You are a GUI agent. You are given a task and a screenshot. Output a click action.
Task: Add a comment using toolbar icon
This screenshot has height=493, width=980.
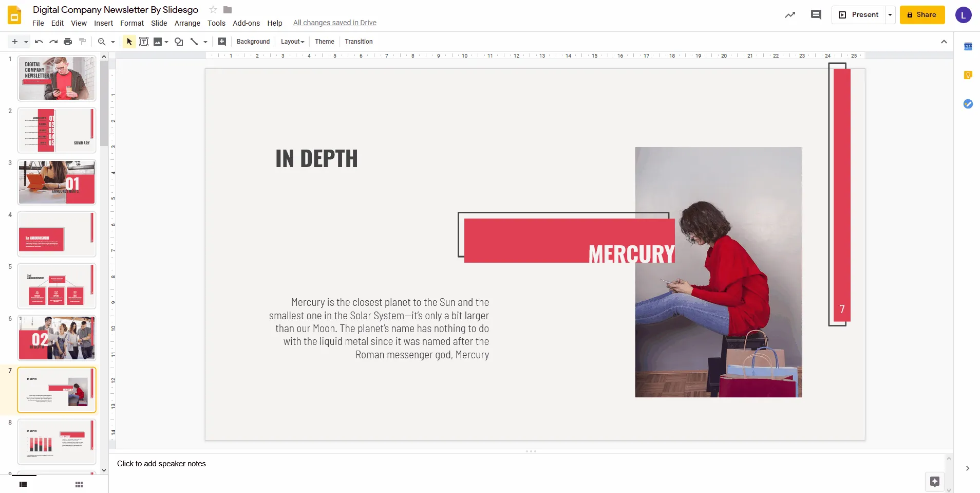[222, 42]
